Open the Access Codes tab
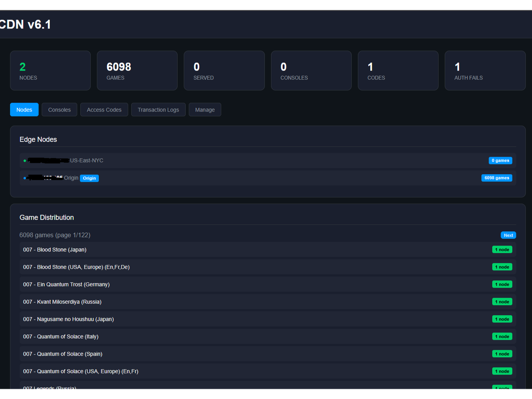The width and height of the screenshot is (532, 399). point(104,110)
